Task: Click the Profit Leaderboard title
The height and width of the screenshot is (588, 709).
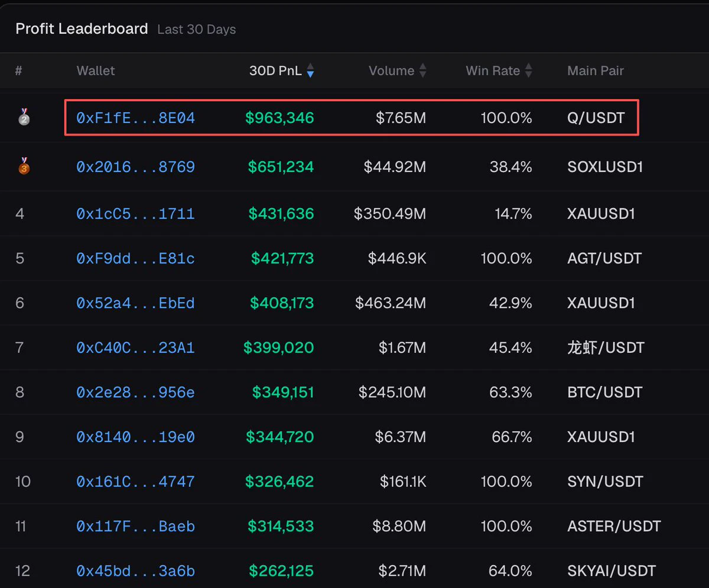Action: (x=82, y=28)
